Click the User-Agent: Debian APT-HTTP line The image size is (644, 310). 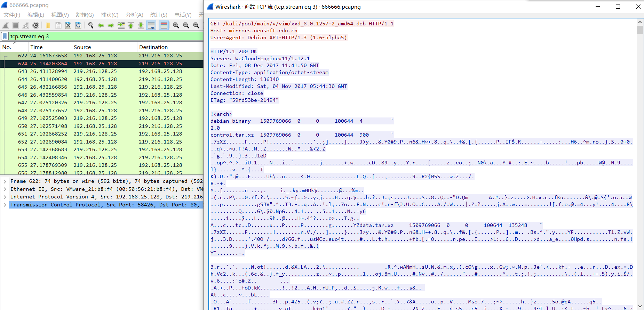click(x=279, y=38)
